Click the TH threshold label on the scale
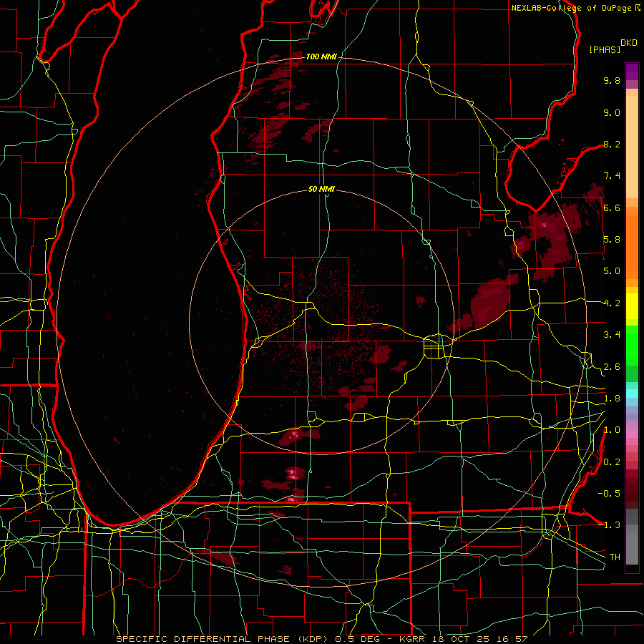 pos(615,557)
